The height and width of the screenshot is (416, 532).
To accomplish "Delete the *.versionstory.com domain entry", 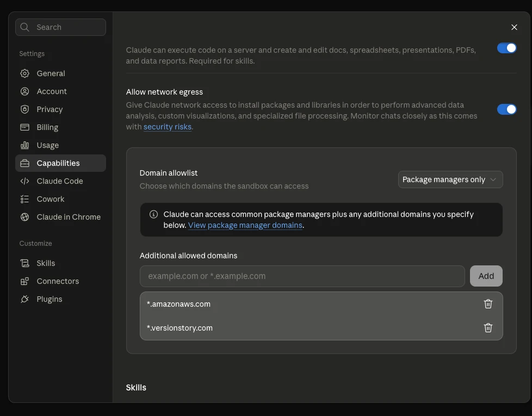I will pyautogui.click(x=488, y=328).
